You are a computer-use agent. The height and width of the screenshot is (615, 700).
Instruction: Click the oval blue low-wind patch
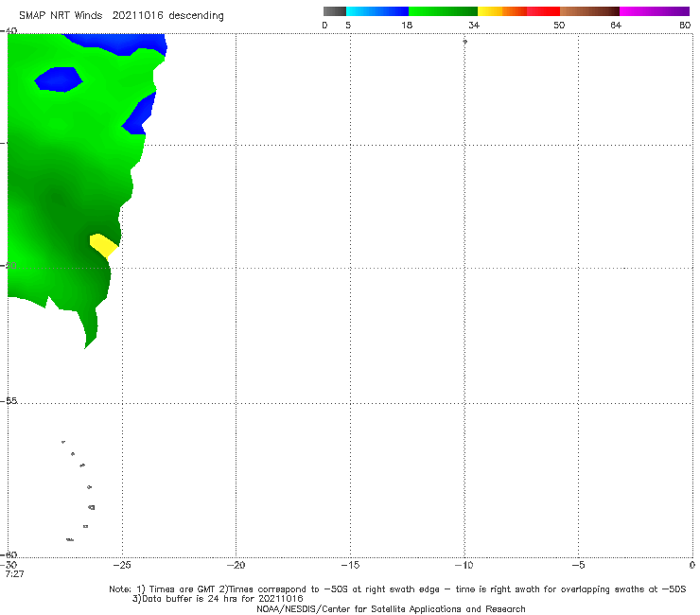click(x=59, y=79)
